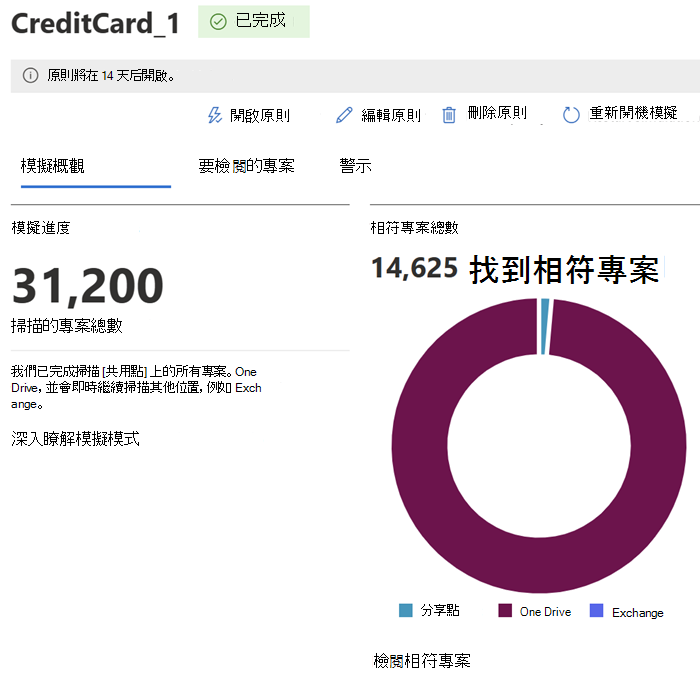700x674 pixels.
Task: Select the 模擬概觀 tab
Action: click(x=52, y=166)
